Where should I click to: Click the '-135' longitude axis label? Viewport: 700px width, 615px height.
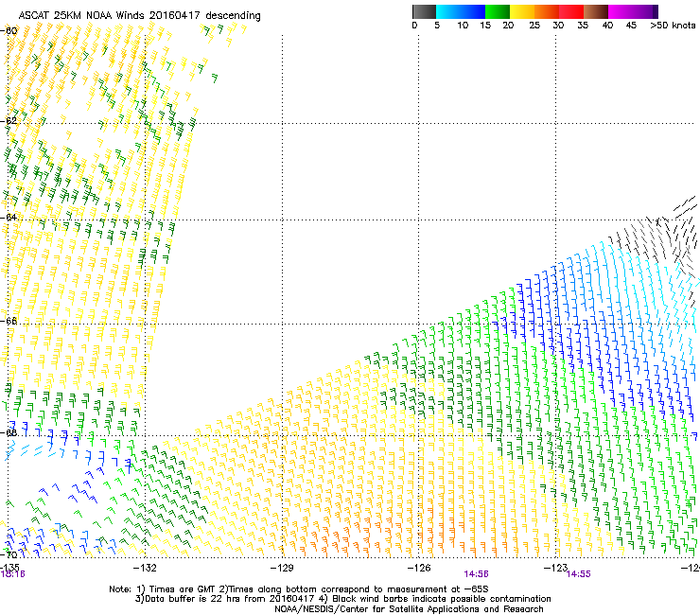pos(9,567)
